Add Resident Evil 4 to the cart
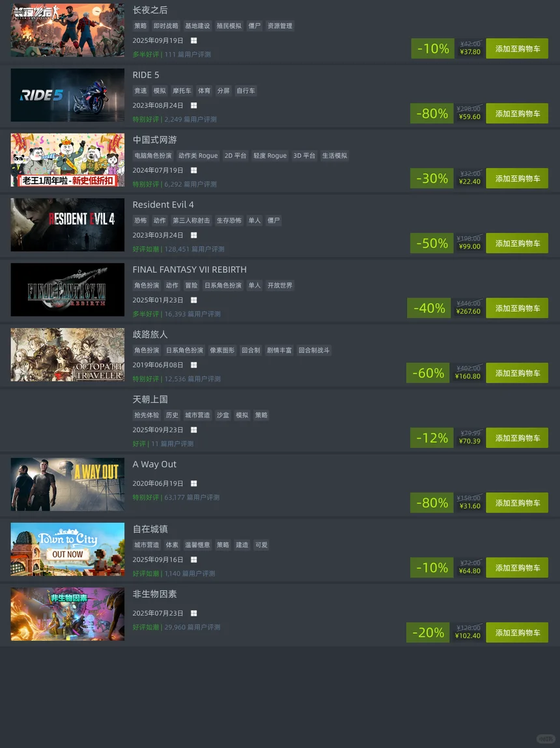 pos(517,243)
